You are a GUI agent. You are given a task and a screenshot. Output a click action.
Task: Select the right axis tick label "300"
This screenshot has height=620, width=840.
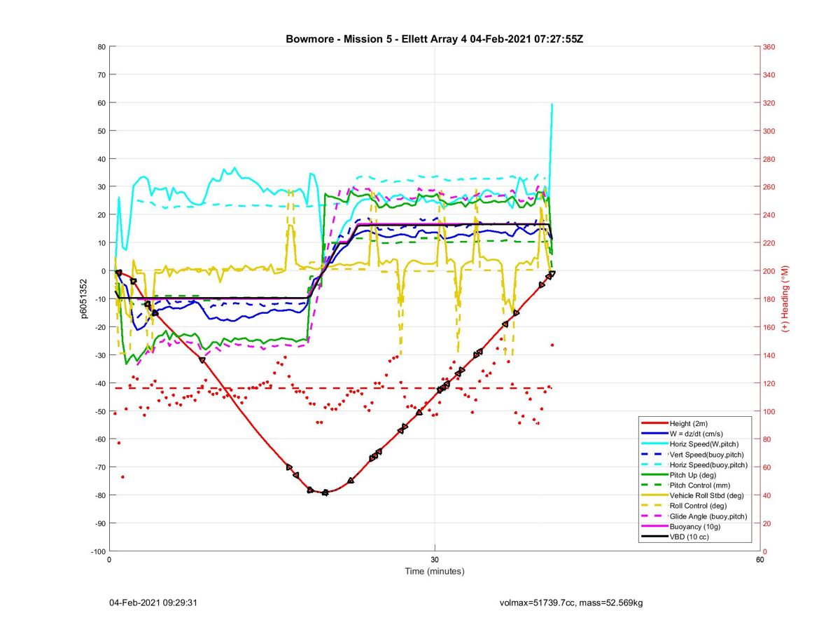[769, 131]
